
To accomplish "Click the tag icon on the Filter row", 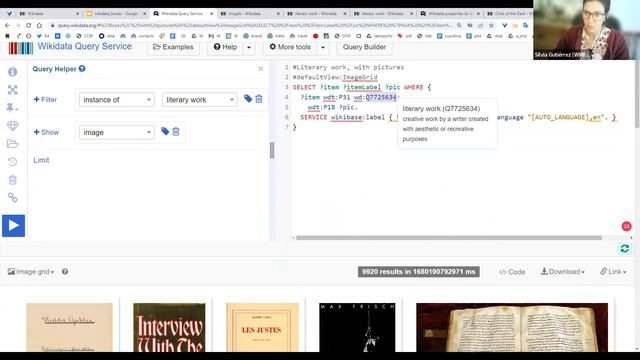I will tap(248, 98).
